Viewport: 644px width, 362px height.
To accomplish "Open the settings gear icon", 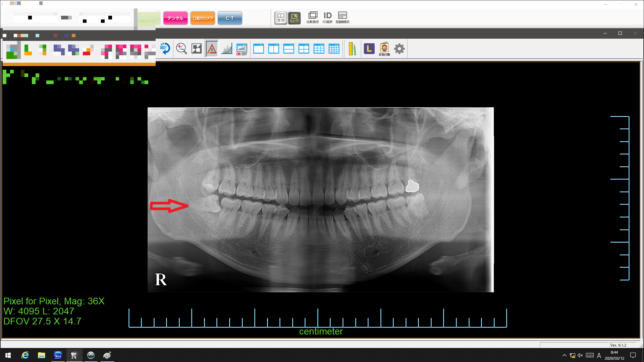I will pos(399,49).
